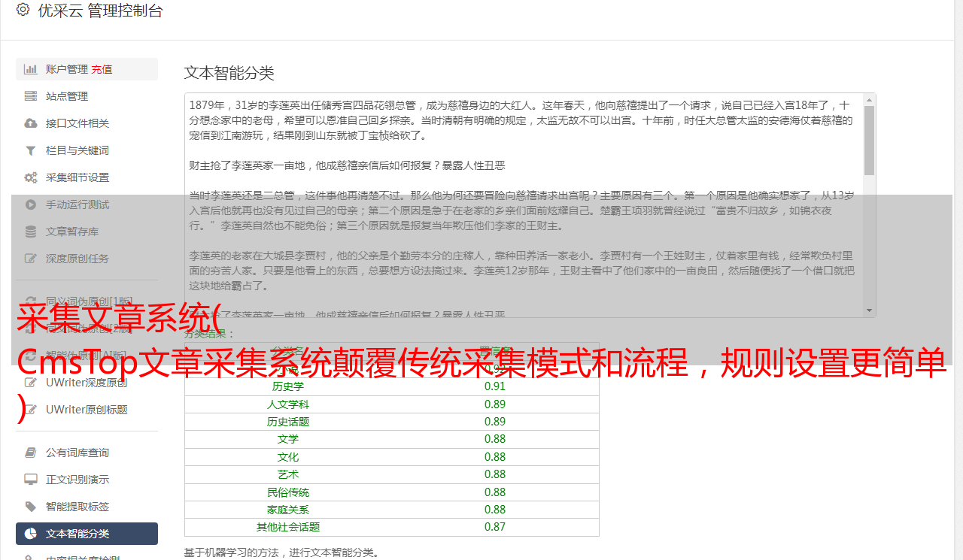This screenshot has width=963, height=560.
Task: Click the cloud download icon for 接口文件相关
Action: (x=31, y=123)
